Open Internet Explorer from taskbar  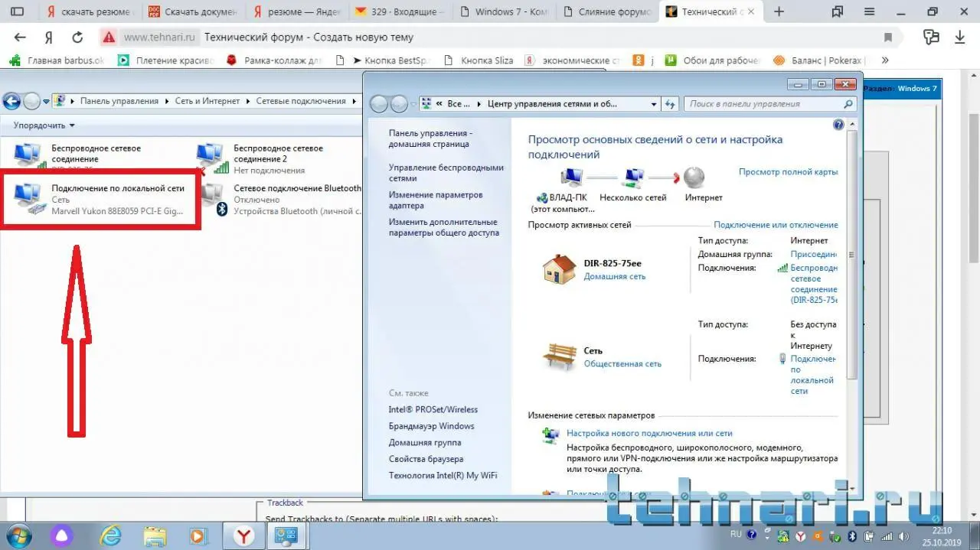(112, 535)
